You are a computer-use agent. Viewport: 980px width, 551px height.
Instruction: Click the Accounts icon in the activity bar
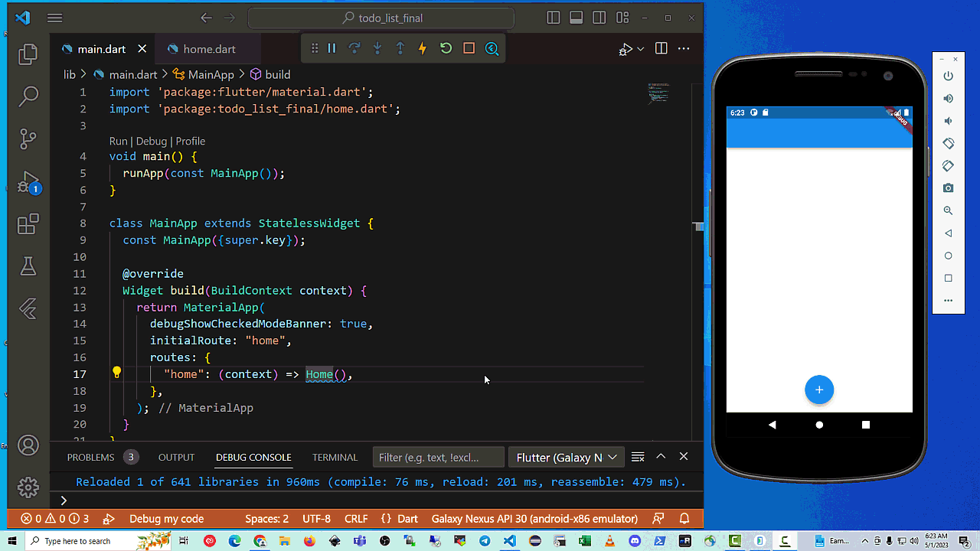point(28,445)
